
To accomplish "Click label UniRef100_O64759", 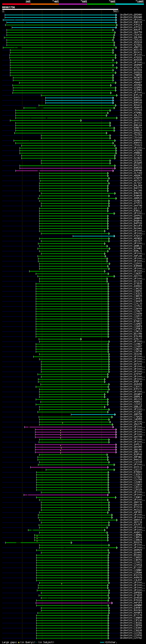I will pos(131,32).
